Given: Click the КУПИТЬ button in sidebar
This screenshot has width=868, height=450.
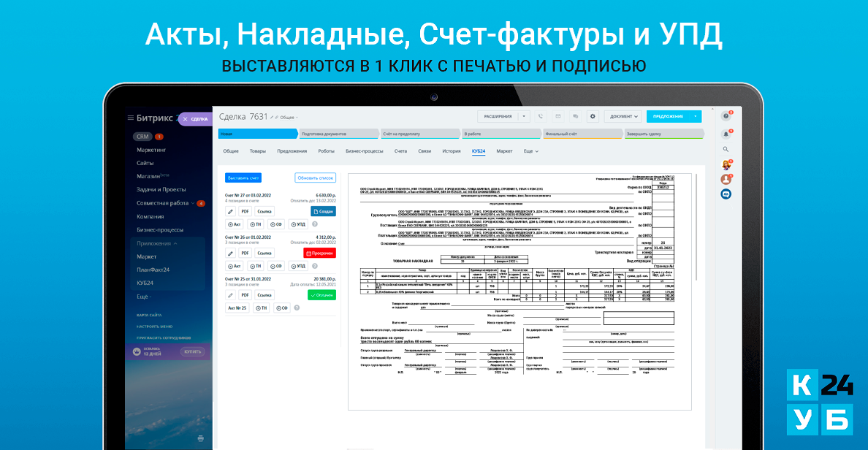Looking at the screenshot, I should coord(192,351).
